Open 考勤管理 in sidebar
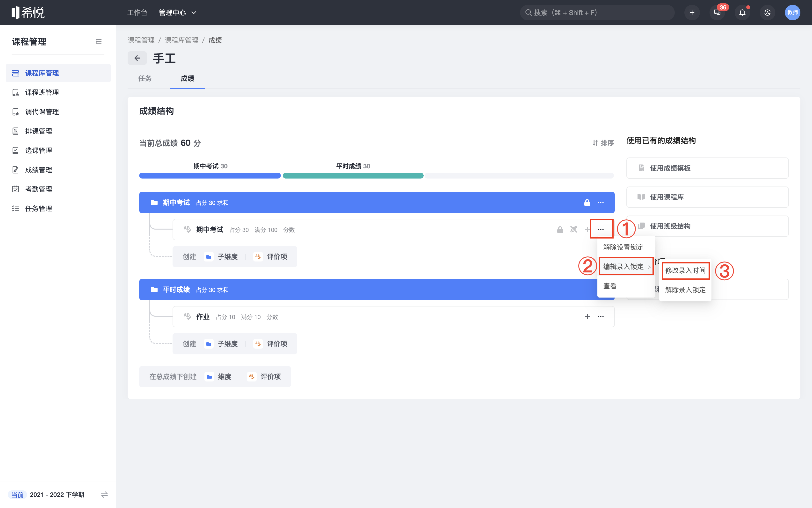 (x=58, y=189)
